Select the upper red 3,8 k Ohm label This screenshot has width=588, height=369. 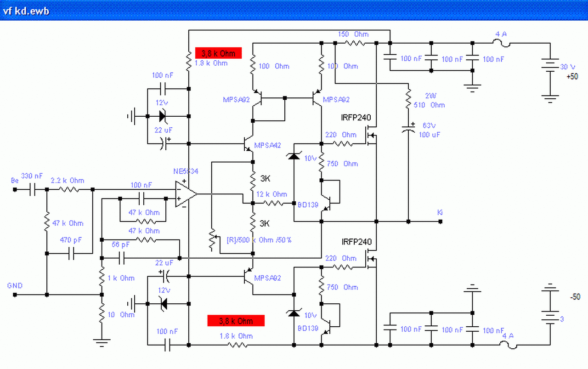click(x=218, y=53)
